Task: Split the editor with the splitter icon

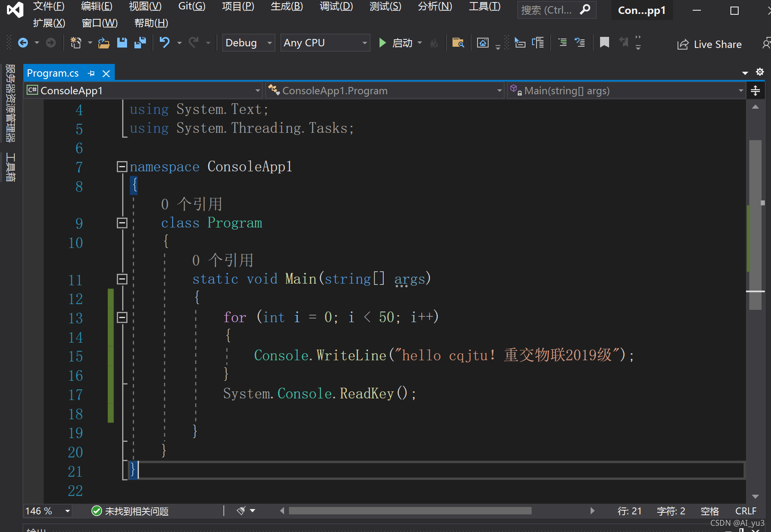Action: 755,91
